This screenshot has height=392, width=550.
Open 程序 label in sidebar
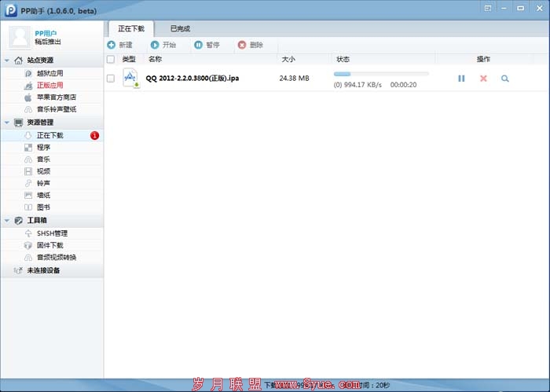43,147
